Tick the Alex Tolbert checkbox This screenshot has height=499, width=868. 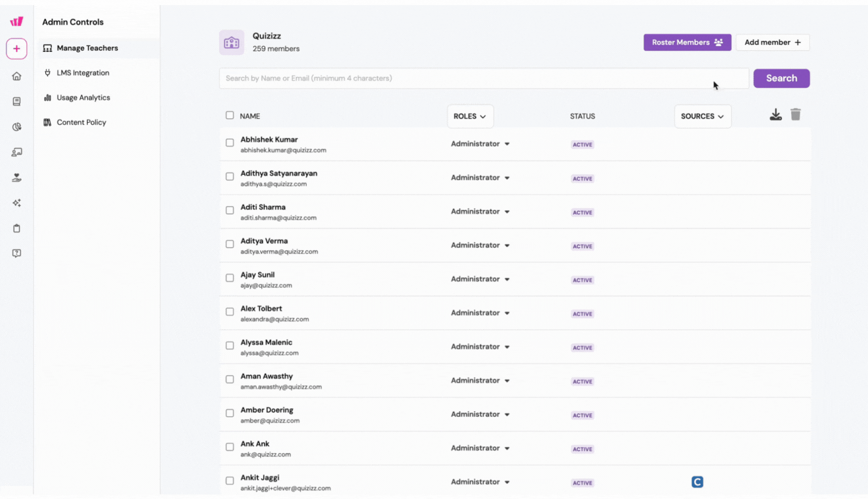(x=230, y=312)
